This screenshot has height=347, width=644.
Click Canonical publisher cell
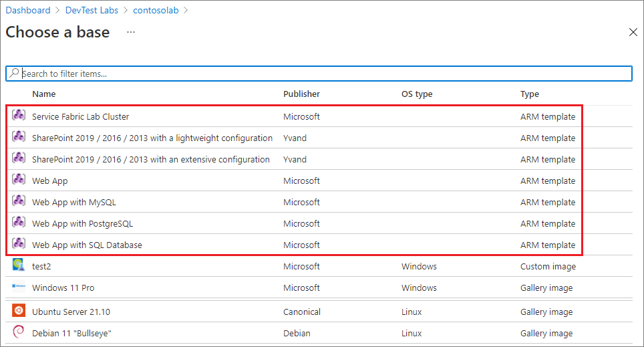click(302, 312)
